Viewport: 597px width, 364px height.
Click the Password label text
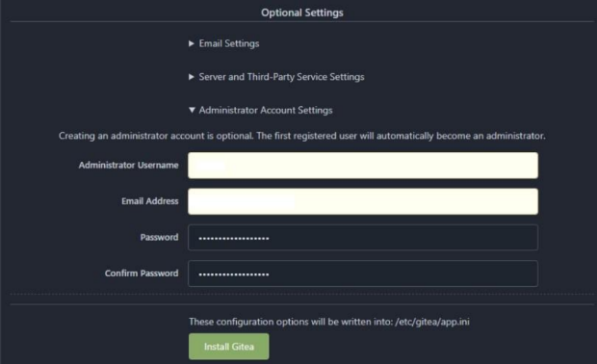[159, 237]
